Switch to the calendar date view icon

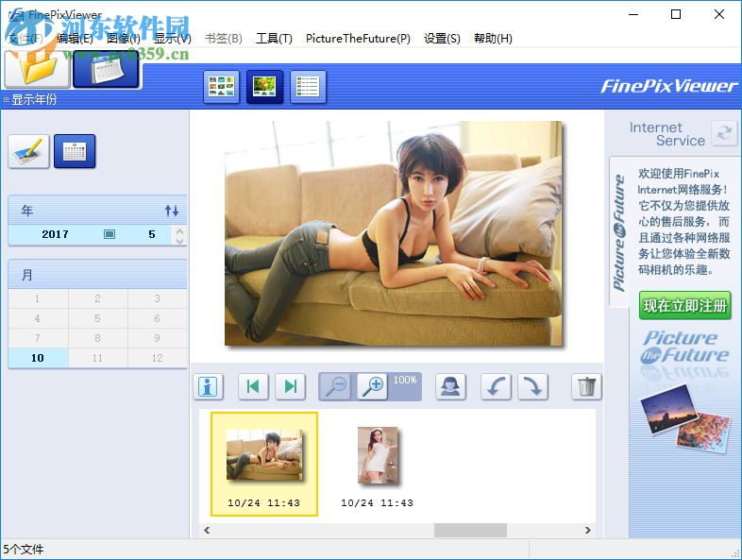107,69
